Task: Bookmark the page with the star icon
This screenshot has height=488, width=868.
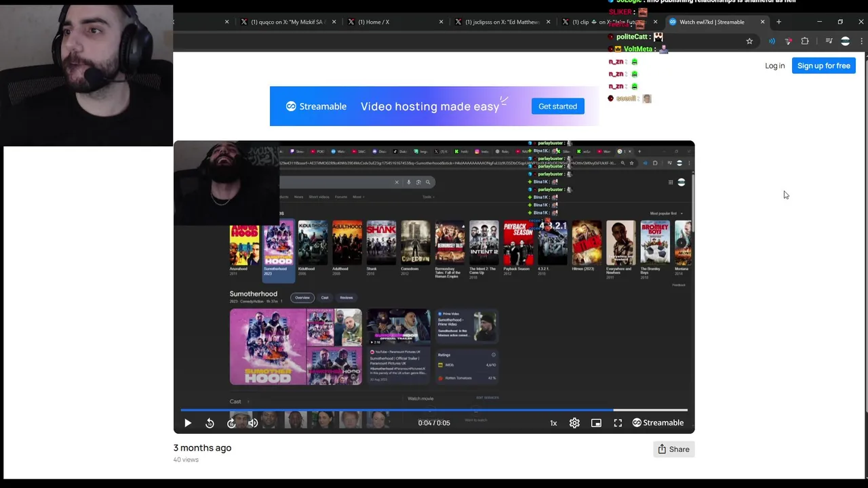Action: point(749,41)
